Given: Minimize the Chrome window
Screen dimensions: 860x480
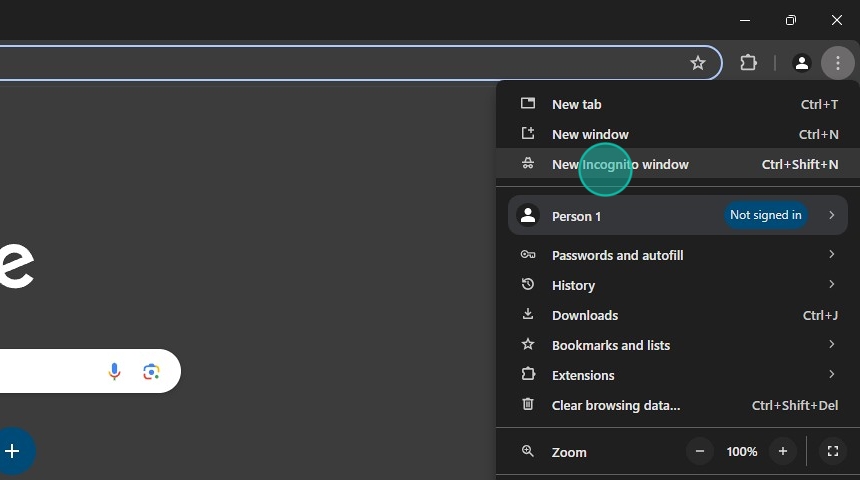Looking at the screenshot, I should click(745, 20).
